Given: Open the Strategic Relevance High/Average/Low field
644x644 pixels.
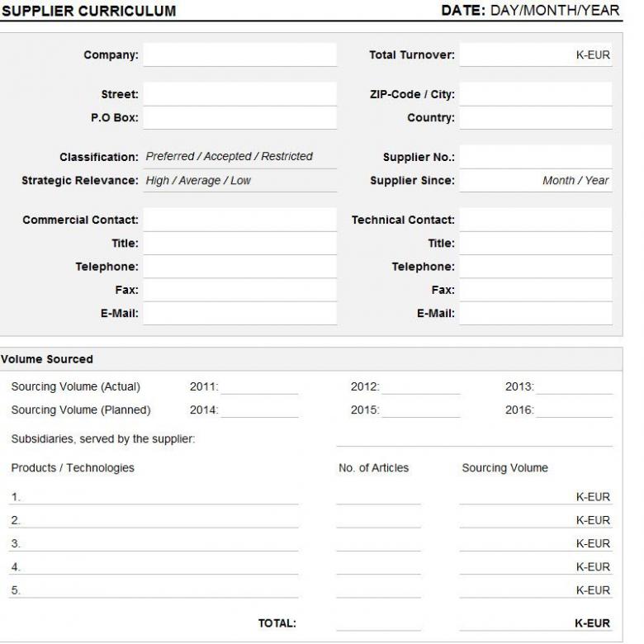Looking at the screenshot, I should pyautogui.click(x=239, y=181).
